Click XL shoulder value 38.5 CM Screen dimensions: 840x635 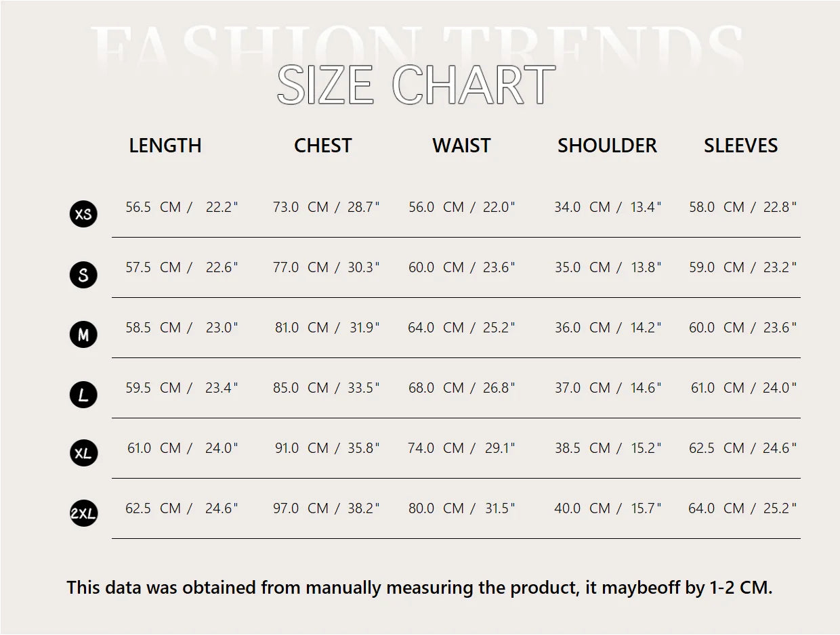[x=583, y=448]
